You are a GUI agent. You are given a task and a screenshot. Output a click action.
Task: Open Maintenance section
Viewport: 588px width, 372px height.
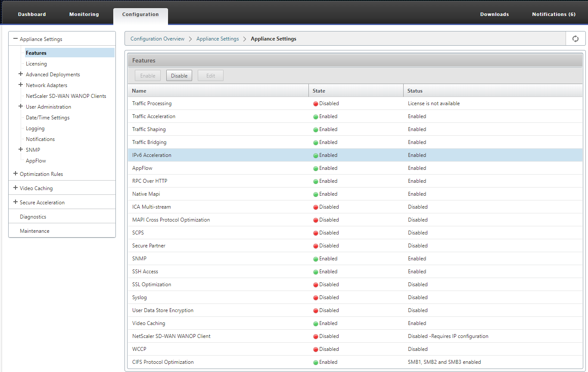(x=34, y=231)
